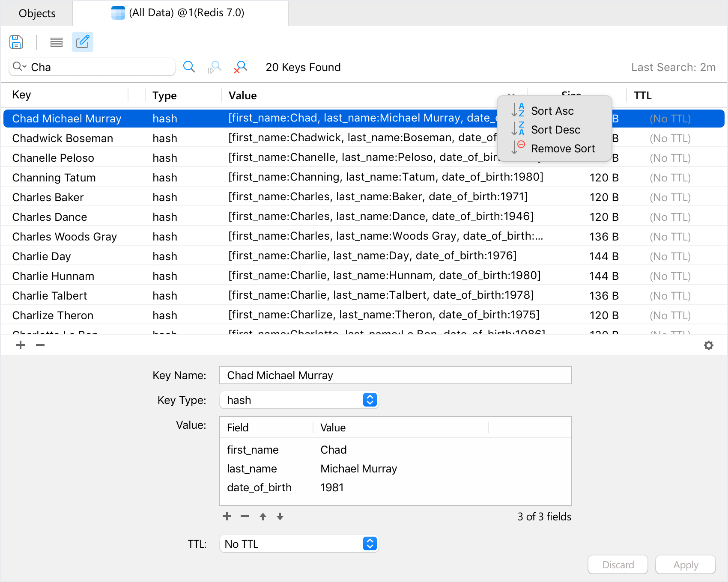This screenshot has width=728, height=582.
Task: Click the 20 Keys Found label
Action: [303, 67]
